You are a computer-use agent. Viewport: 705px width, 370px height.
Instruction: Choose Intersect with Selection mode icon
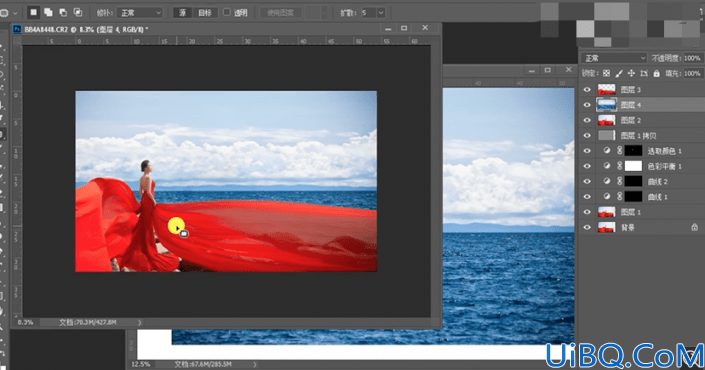point(78,13)
